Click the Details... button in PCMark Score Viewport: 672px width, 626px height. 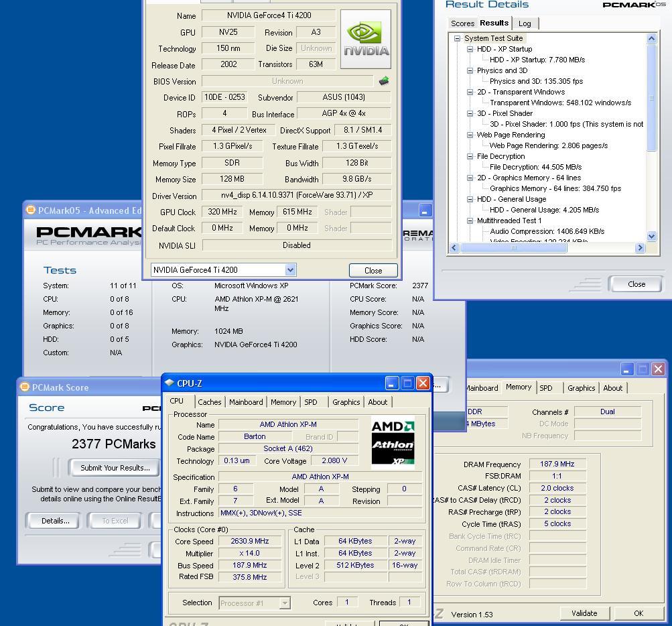56,521
